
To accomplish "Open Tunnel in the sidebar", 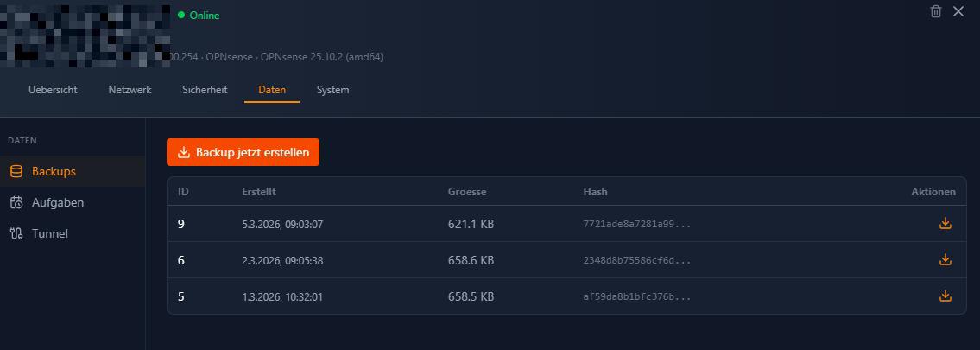I will click(x=73, y=233).
